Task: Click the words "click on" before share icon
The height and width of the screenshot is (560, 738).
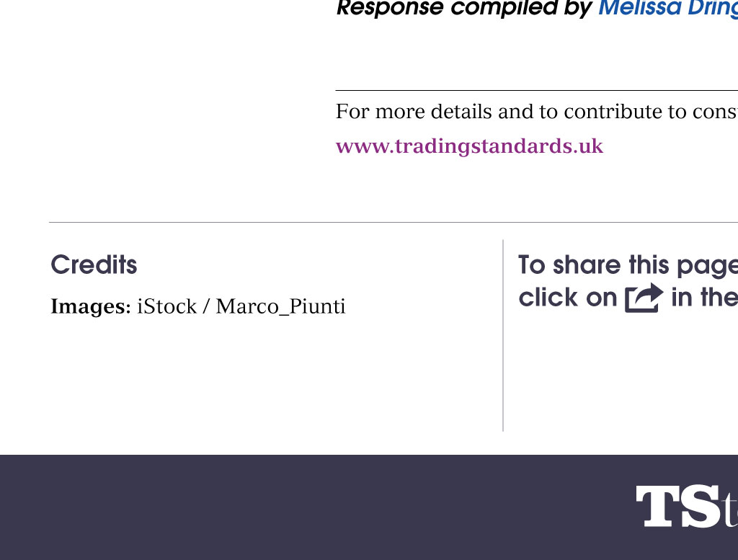Action: point(568,298)
